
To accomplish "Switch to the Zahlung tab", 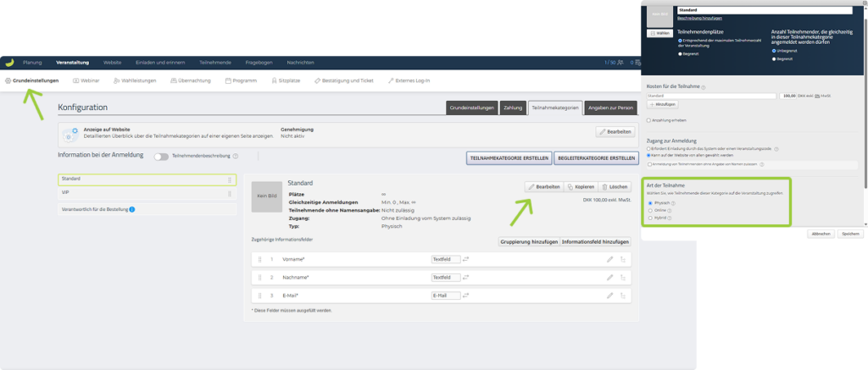I will tap(513, 108).
